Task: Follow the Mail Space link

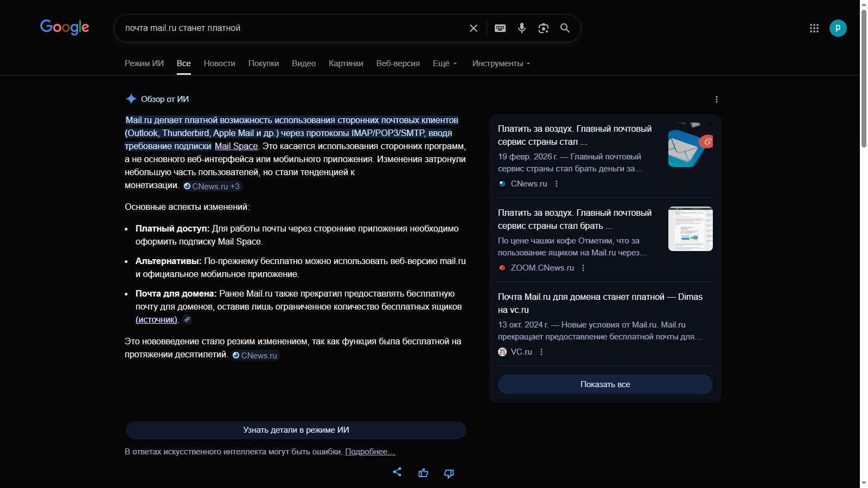Action: (x=236, y=146)
